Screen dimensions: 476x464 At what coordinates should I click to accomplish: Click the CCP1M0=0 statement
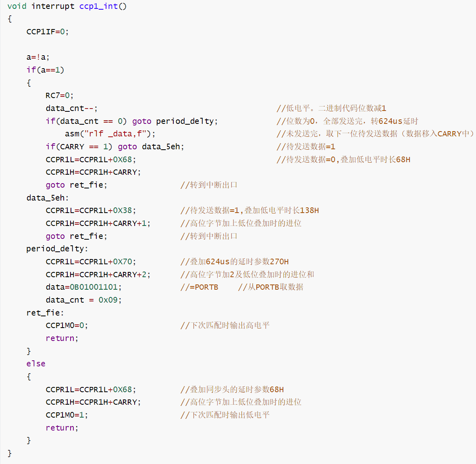[67, 325]
